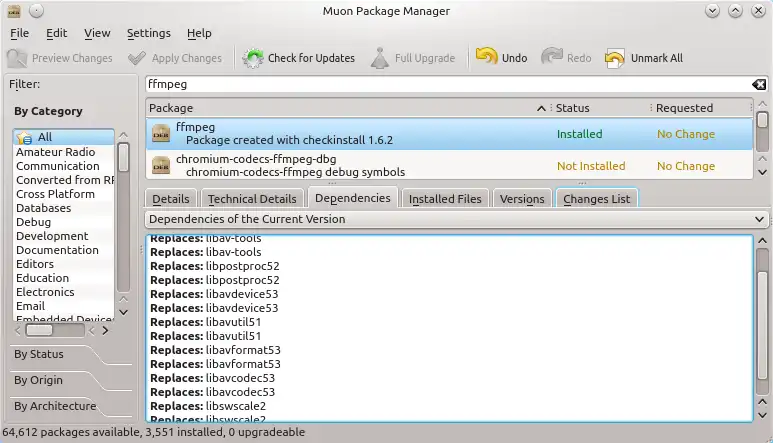This screenshot has width=773, height=443.
Task: Click the category list scroll-right arrow
Action: (105, 331)
